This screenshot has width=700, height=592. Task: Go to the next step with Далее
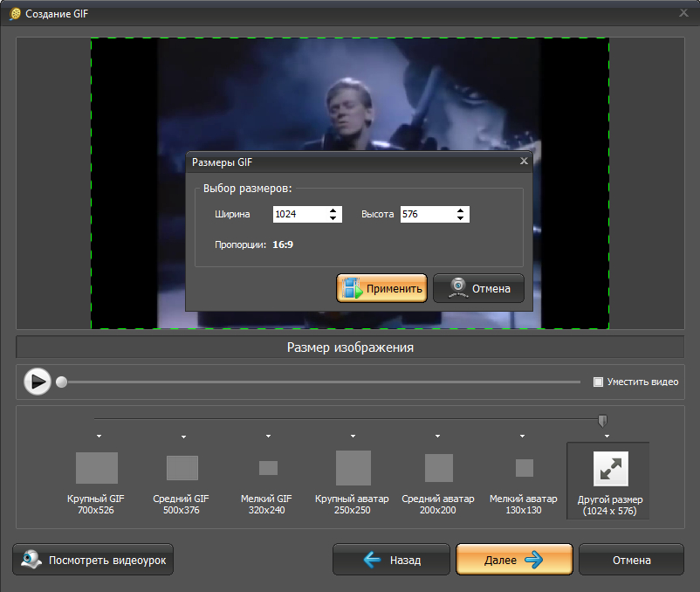click(x=514, y=560)
